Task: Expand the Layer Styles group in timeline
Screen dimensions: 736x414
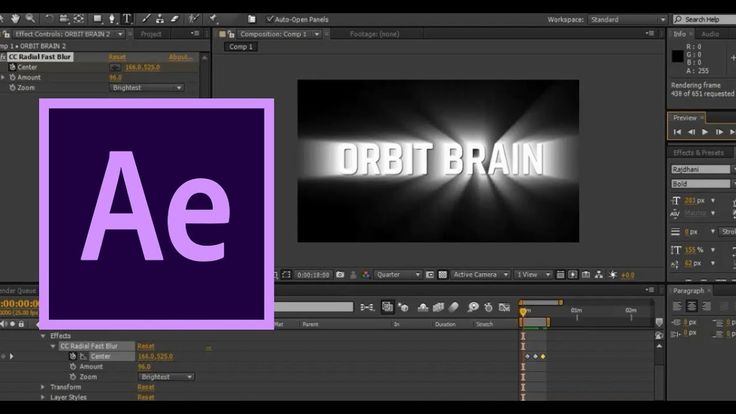Action: 43,397
